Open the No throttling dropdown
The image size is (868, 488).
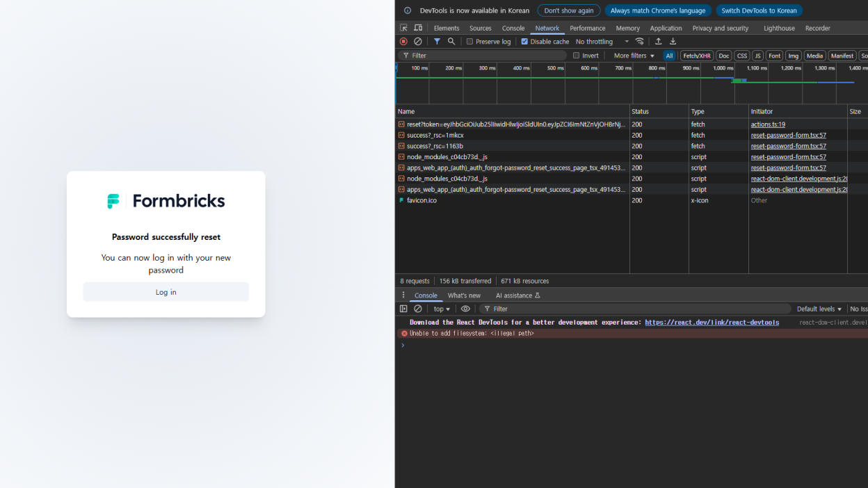602,42
